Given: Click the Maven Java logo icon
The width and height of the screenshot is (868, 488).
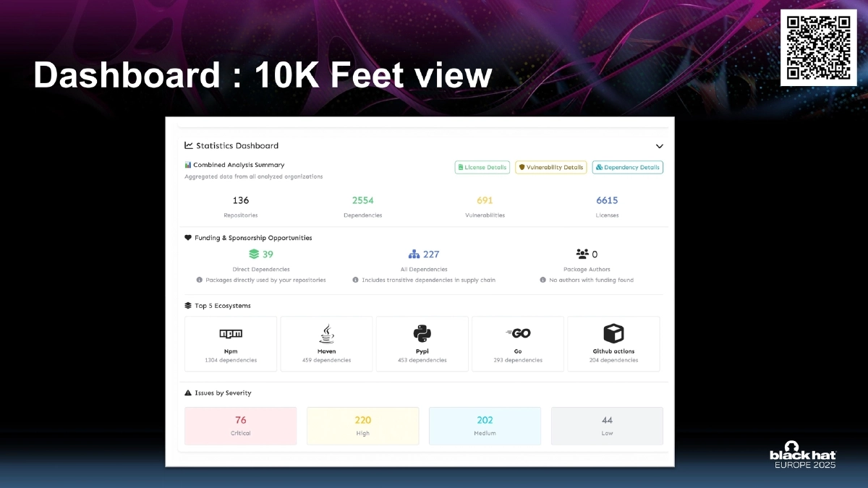Looking at the screenshot, I should click(x=326, y=333).
